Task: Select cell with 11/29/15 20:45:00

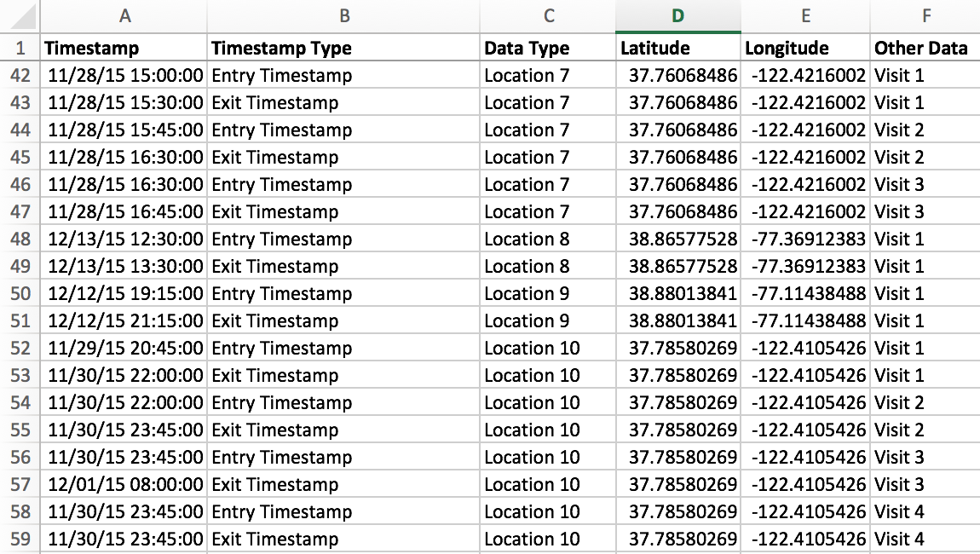Action: point(124,349)
